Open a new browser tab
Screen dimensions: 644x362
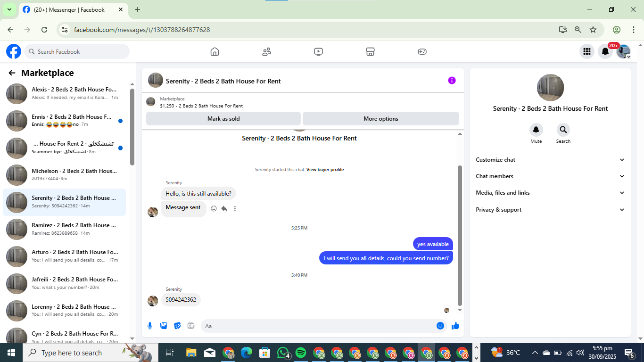click(138, 9)
